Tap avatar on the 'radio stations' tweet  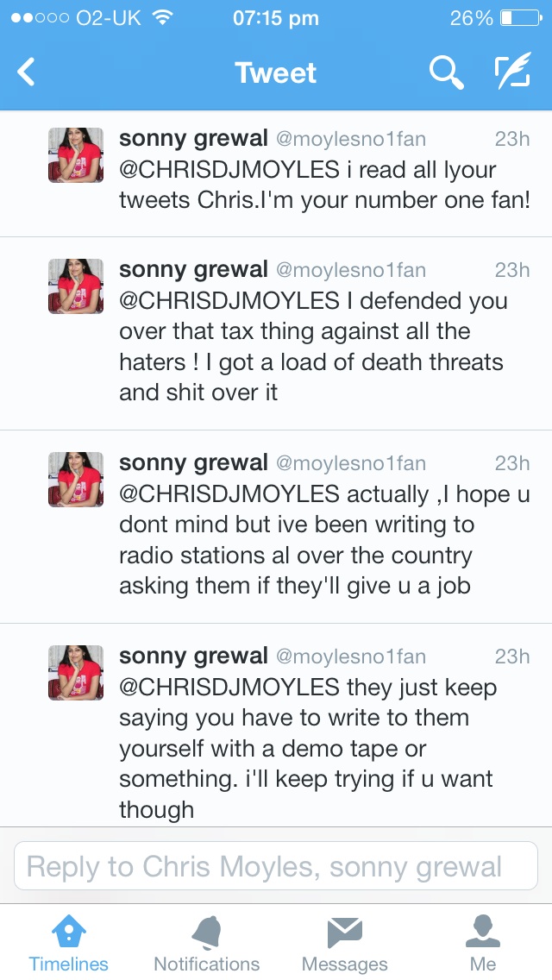point(75,480)
